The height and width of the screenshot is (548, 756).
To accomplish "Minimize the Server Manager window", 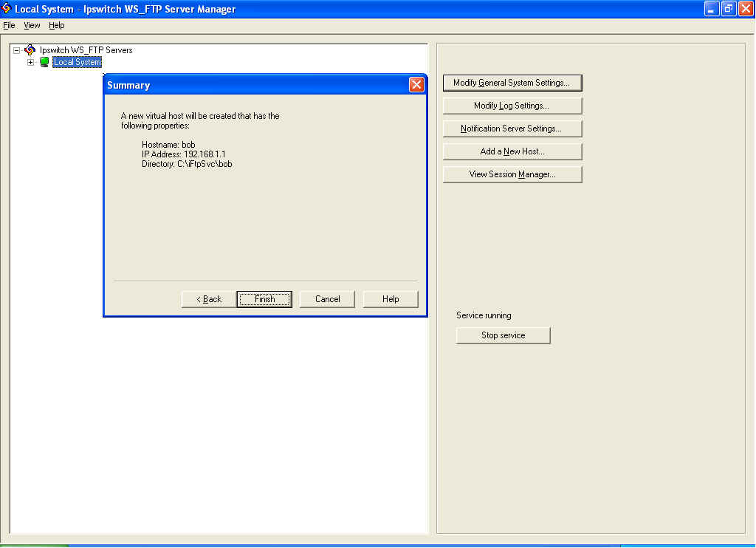I will coord(711,9).
